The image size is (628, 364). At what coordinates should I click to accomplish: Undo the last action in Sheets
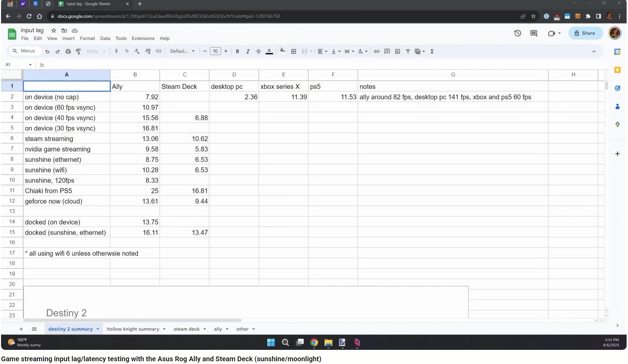tap(47, 51)
